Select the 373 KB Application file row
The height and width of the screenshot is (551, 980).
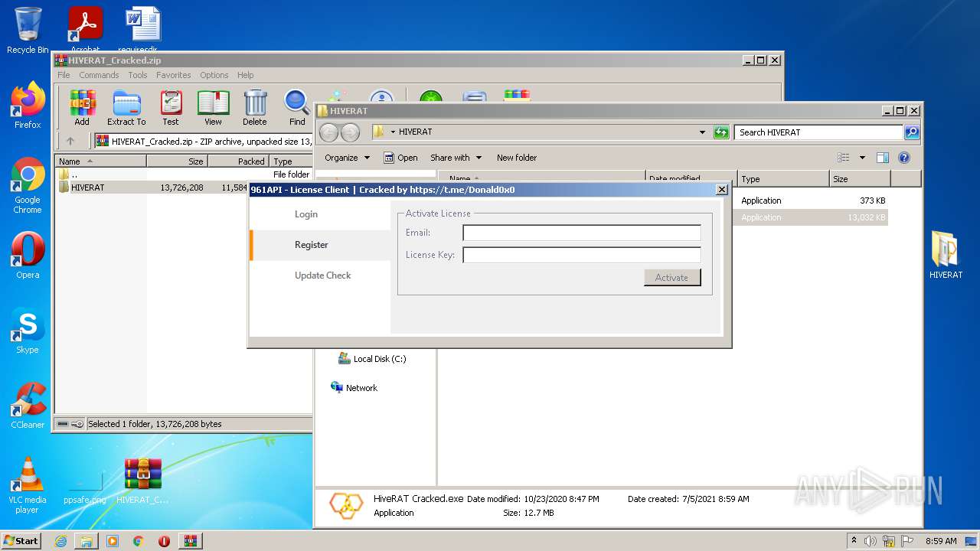tap(810, 201)
